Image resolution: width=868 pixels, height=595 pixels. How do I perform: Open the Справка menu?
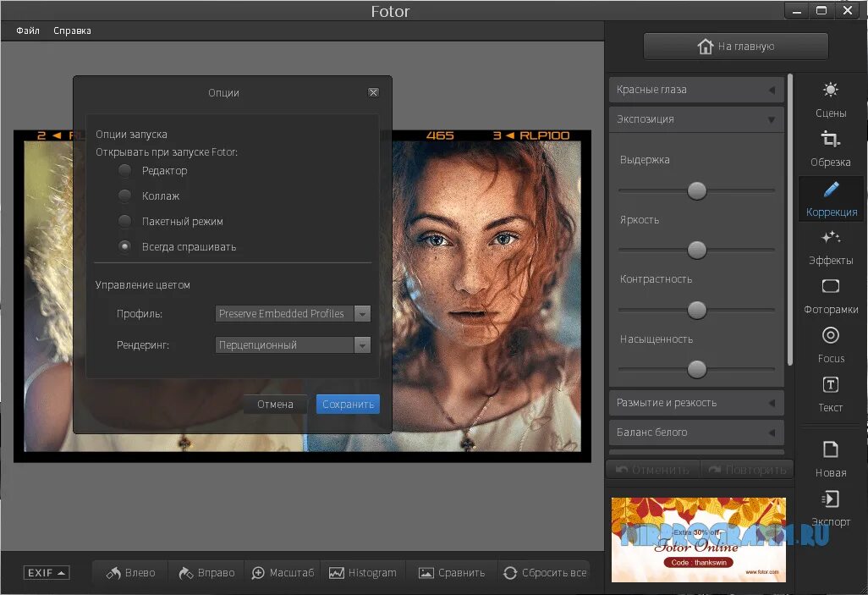pyautogui.click(x=72, y=30)
